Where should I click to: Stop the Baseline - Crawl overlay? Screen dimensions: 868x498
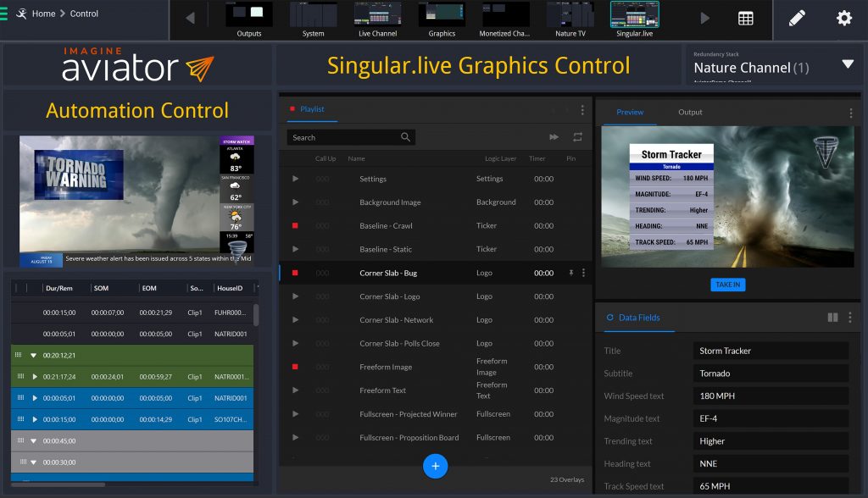[295, 226]
